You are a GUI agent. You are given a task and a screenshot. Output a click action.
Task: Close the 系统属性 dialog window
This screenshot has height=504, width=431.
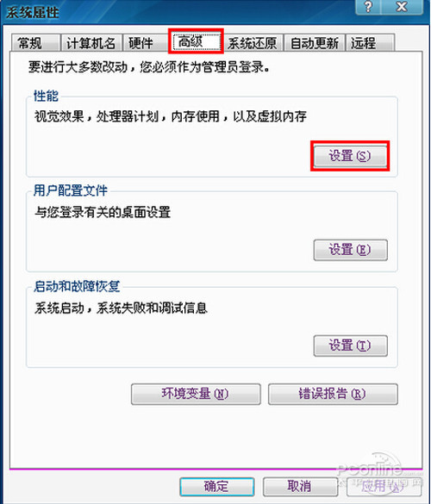pyautogui.click(x=402, y=6)
